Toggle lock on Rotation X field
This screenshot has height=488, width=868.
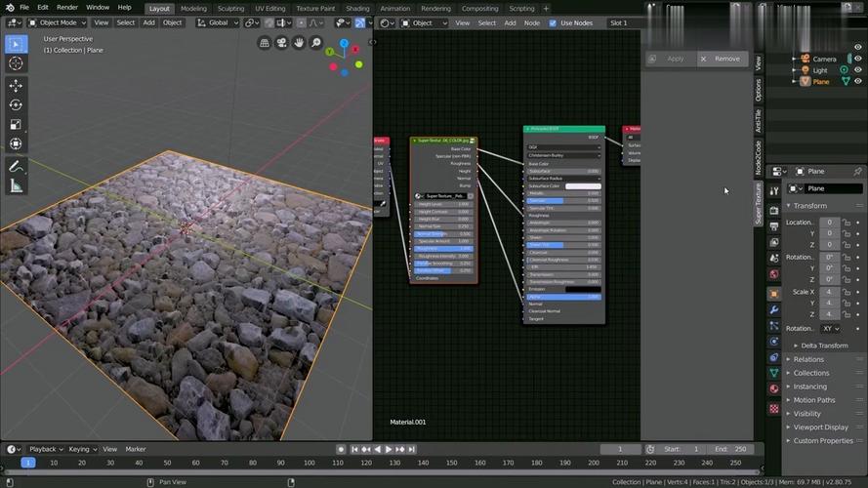[847, 258]
